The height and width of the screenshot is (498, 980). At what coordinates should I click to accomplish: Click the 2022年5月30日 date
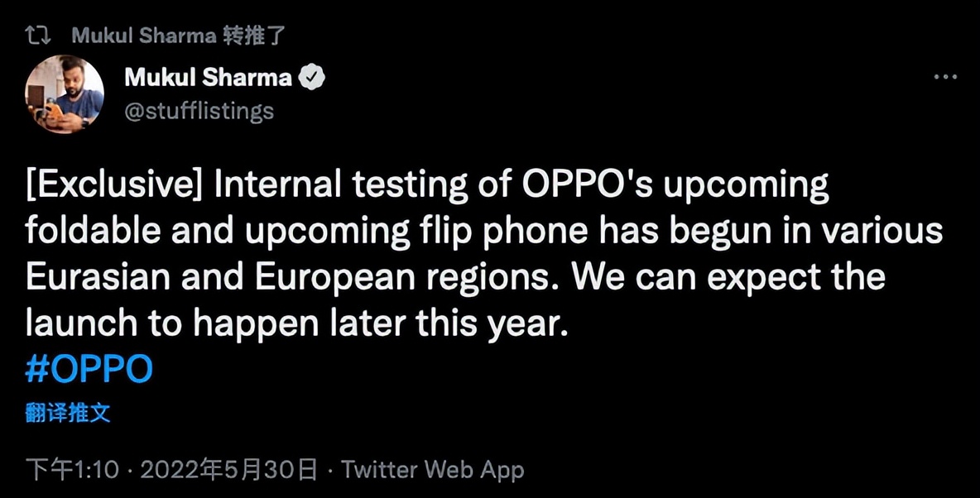point(228,470)
